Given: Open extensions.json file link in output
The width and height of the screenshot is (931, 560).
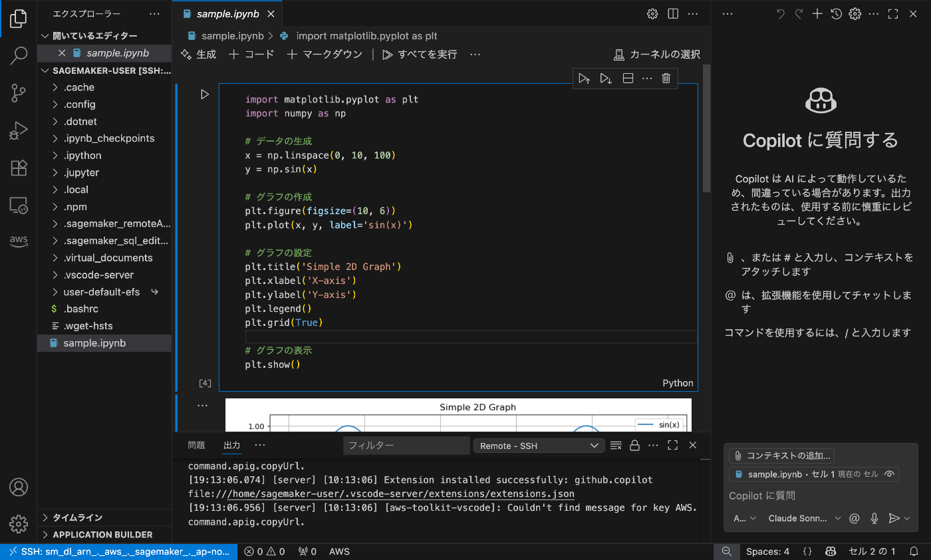Looking at the screenshot, I should (x=401, y=494).
